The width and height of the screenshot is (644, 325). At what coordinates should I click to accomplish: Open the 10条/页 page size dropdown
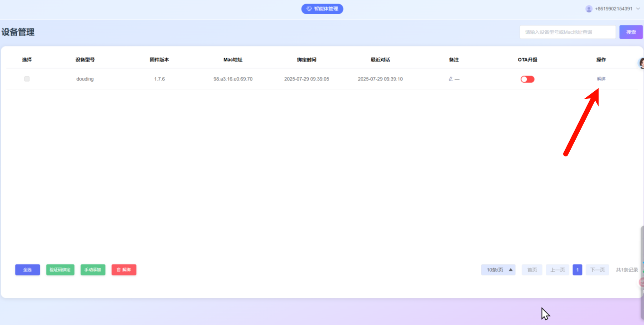point(498,270)
